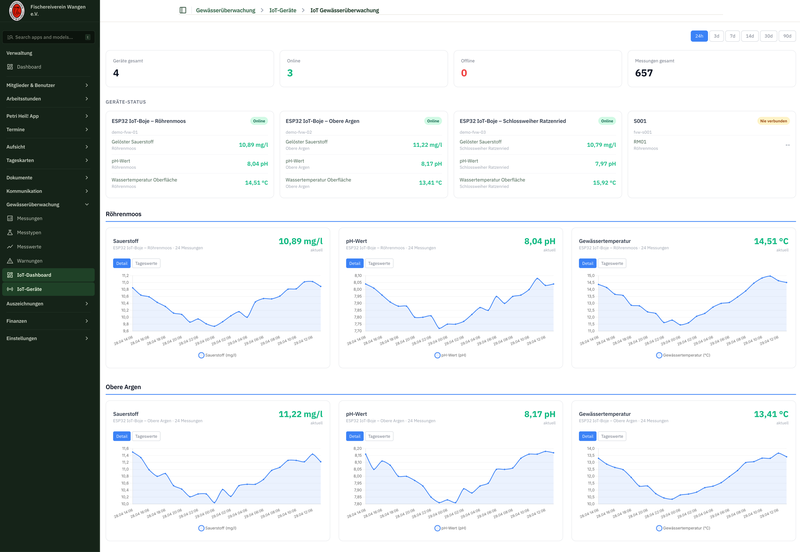
Task: Select IoT-Geräte in the sidebar
Action: 29,289
